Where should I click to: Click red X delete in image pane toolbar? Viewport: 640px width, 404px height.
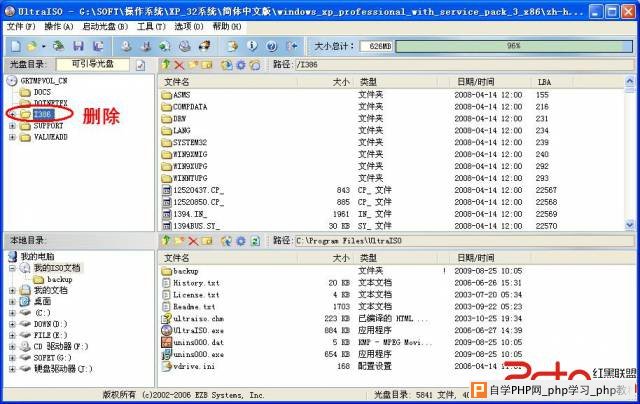pyautogui.click(x=179, y=64)
